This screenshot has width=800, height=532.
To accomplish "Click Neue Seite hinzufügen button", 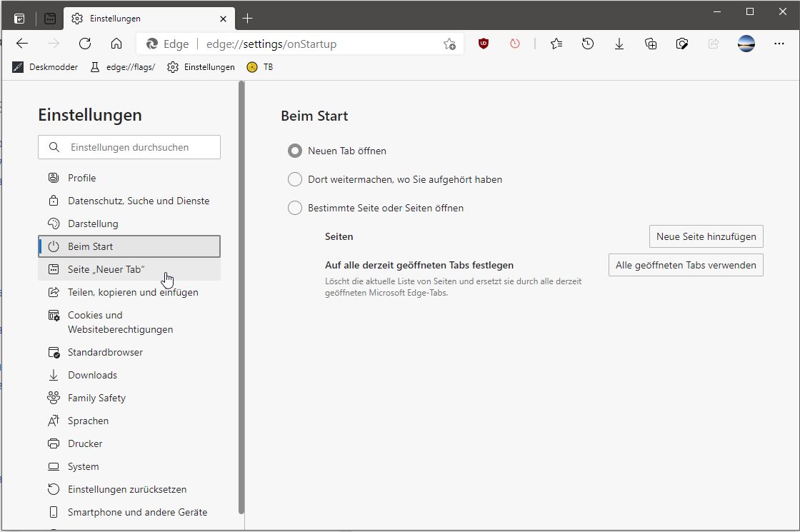I will (x=706, y=236).
